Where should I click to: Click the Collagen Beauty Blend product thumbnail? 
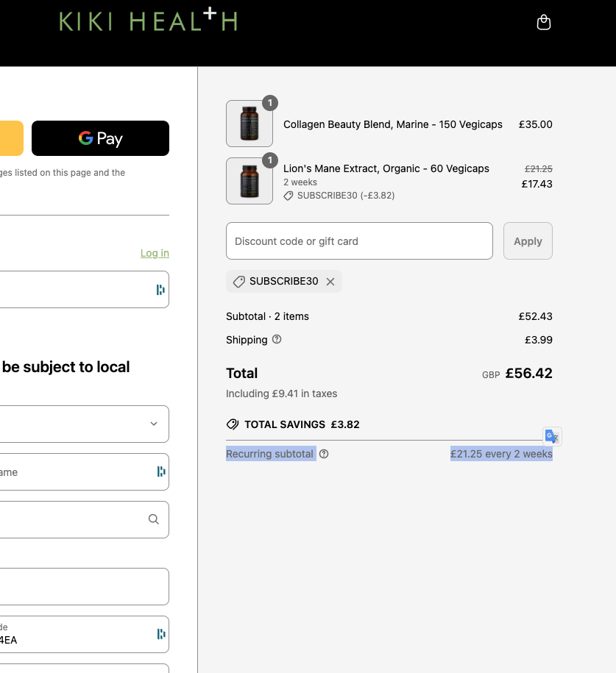coord(249,124)
